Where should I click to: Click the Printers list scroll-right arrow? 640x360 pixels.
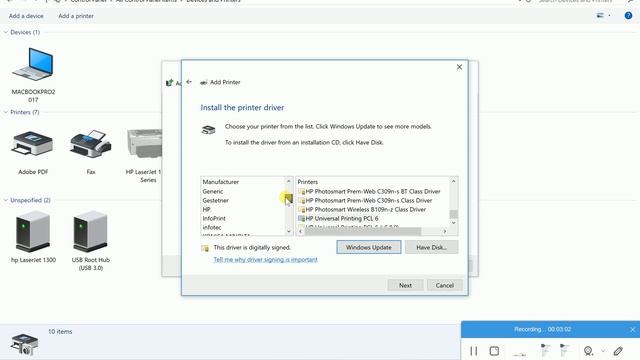445,231
